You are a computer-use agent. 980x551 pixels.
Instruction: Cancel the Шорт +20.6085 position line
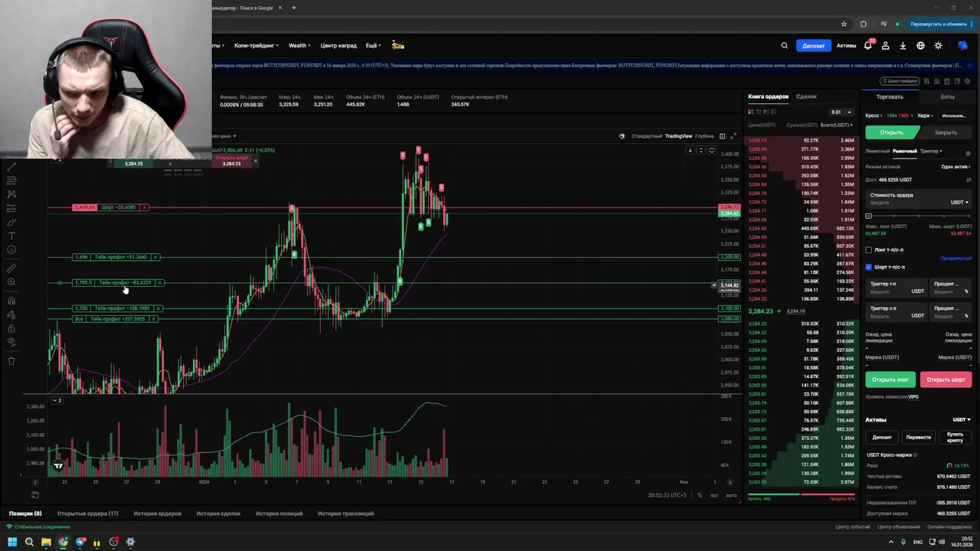(x=144, y=207)
